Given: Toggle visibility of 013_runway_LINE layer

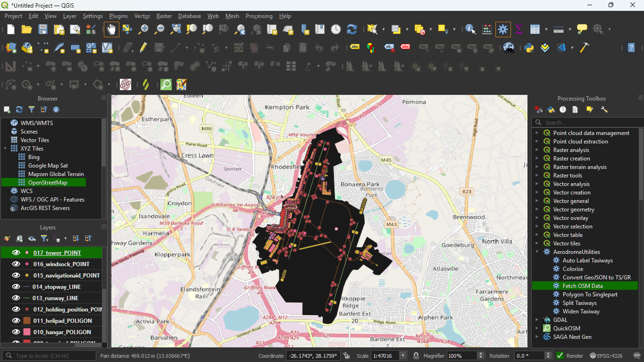Looking at the screenshot, I should click(x=16, y=298).
